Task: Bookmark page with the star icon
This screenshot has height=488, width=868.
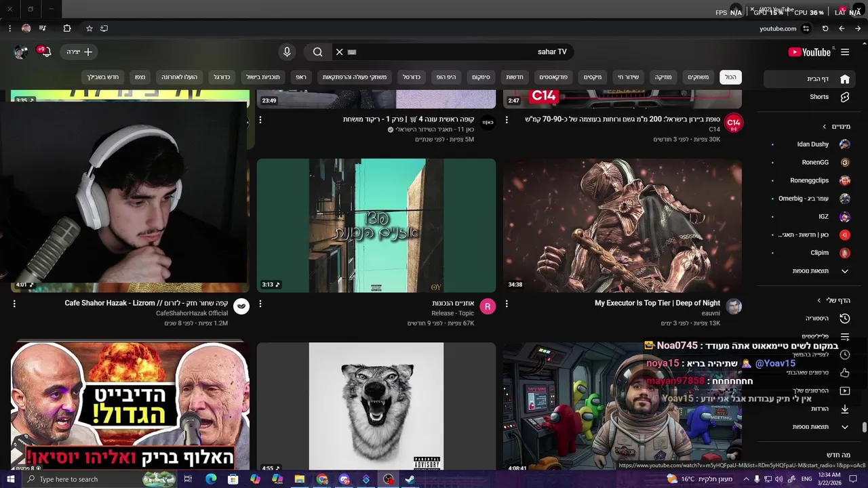Action: (89, 28)
